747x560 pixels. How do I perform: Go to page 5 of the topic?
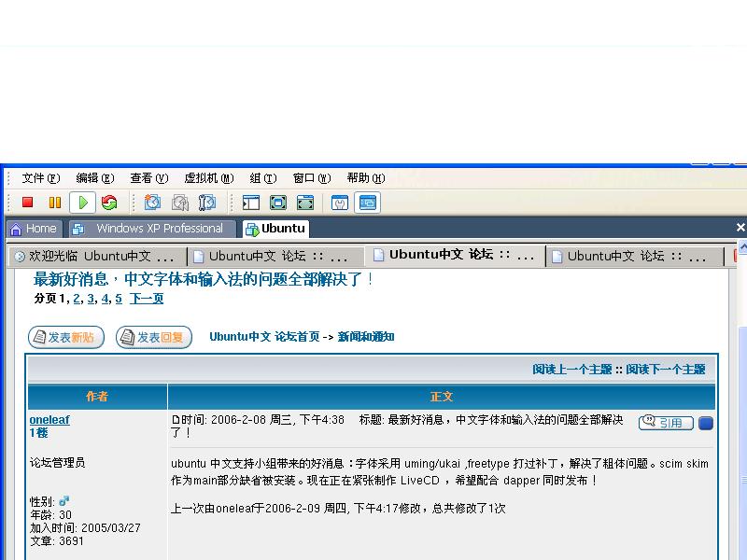119,299
